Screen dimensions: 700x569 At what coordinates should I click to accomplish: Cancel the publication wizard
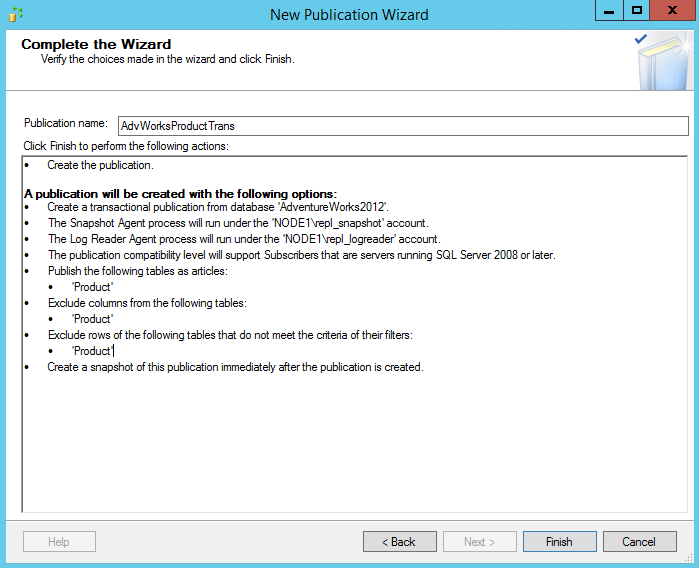tap(639, 542)
